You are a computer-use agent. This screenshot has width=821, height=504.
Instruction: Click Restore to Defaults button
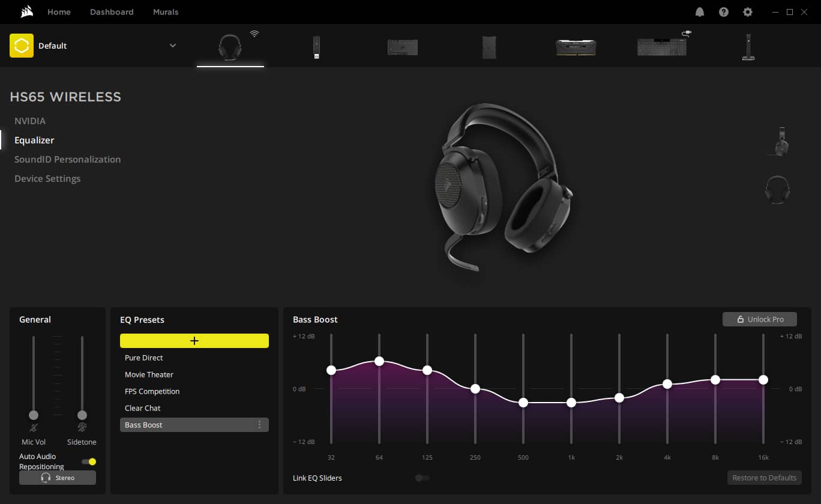(764, 478)
